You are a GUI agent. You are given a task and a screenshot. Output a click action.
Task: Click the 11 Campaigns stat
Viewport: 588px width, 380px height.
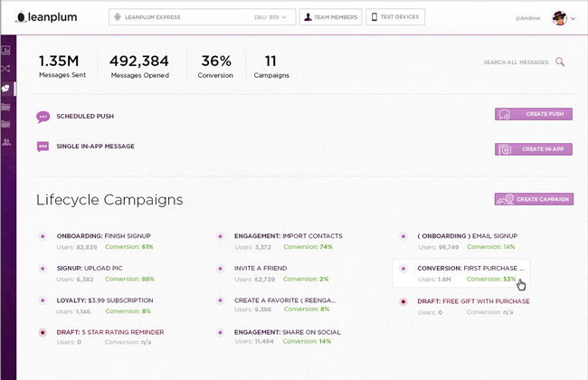pos(271,66)
